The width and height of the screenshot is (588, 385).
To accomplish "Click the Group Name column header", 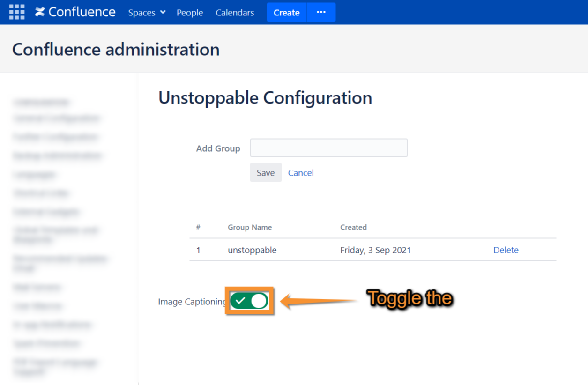I will [x=250, y=227].
